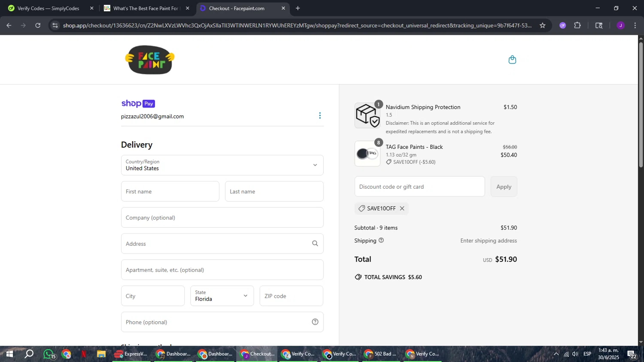Open the browser extensions puzzle icon
Screen dimensions: 644x362
point(577,25)
